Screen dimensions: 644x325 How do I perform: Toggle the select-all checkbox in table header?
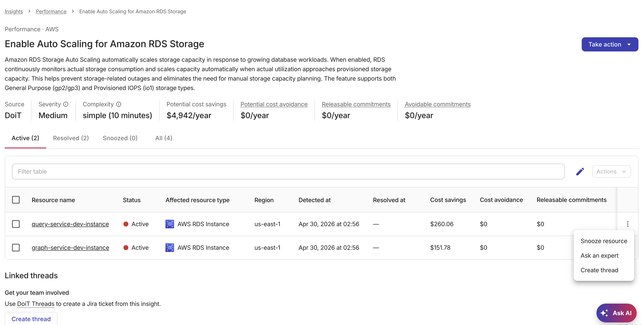point(16,200)
